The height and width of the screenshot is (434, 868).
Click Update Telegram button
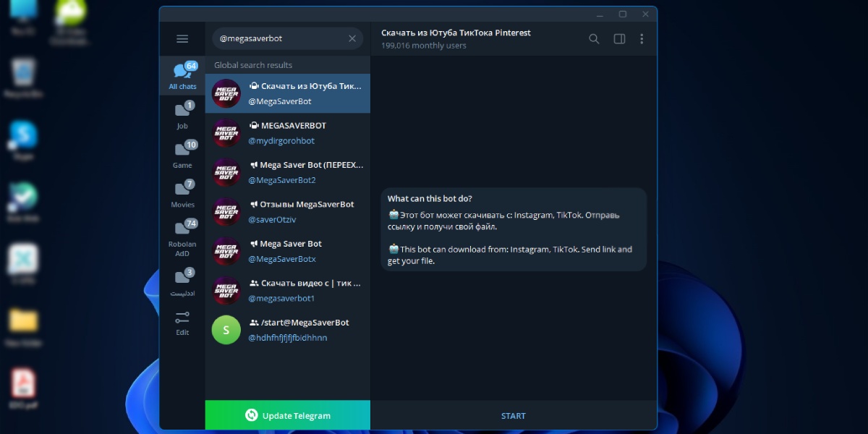pyautogui.click(x=288, y=415)
